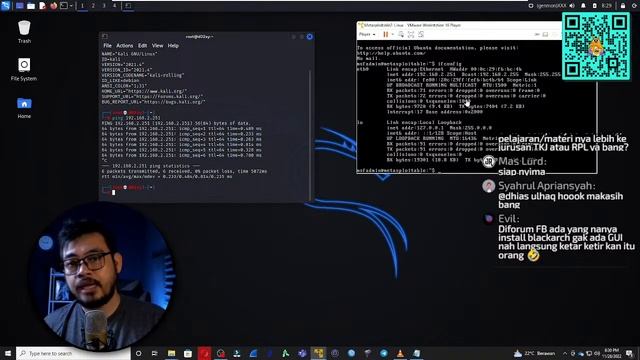
Task: Open the Actions menu in Kali terminal
Action: pyautogui.click(x=124, y=46)
